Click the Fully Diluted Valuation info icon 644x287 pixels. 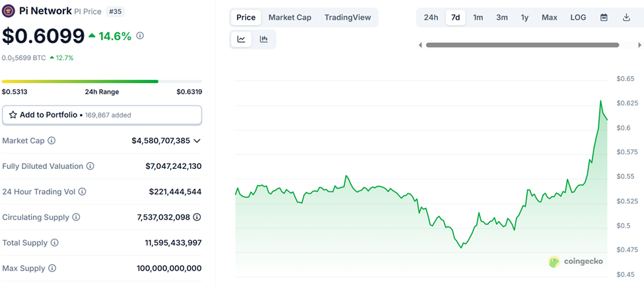point(90,166)
